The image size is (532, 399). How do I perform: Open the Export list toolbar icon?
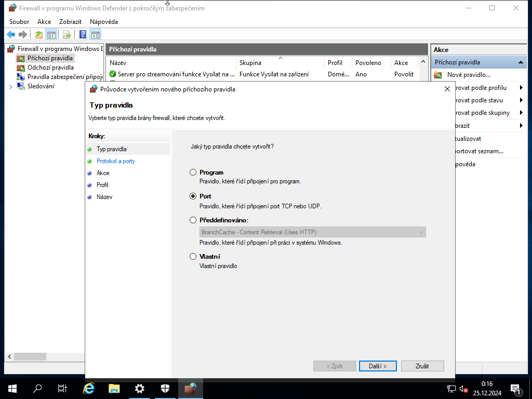(67, 34)
